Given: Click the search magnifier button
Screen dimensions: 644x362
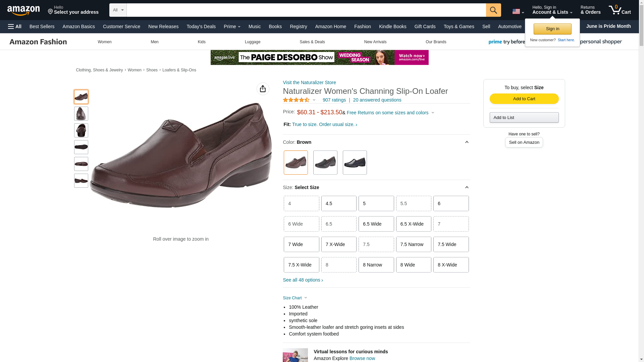Looking at the screenshot, I should click(493, 10).
